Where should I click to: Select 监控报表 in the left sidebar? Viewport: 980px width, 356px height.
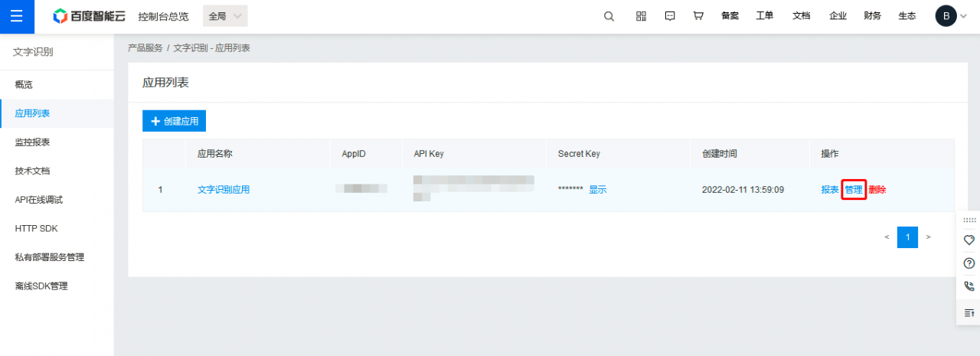point(32,142)
